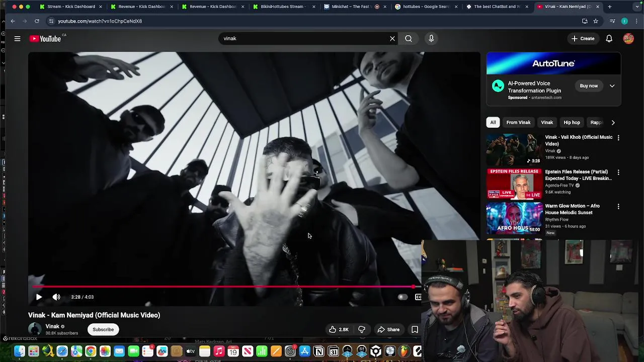This screenshot has width=644, height=362.
Task: Open the Create menu button
Action: click(x=583, y=39)
